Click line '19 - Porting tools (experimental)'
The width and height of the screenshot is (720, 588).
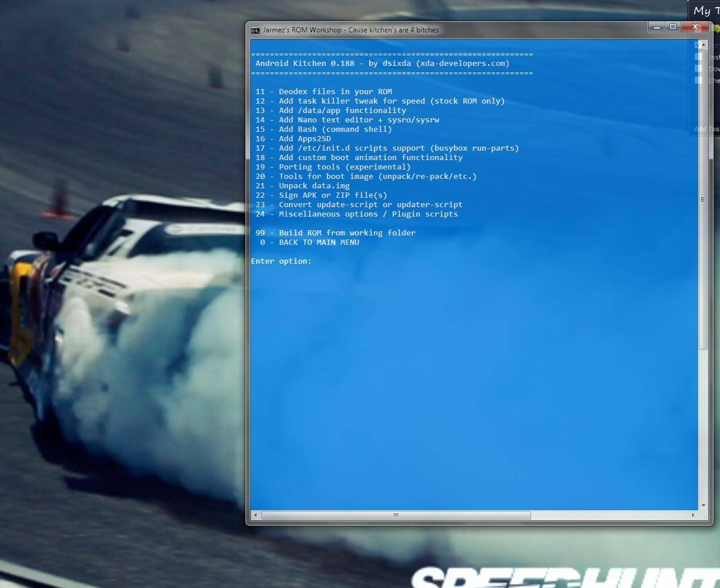333,167
